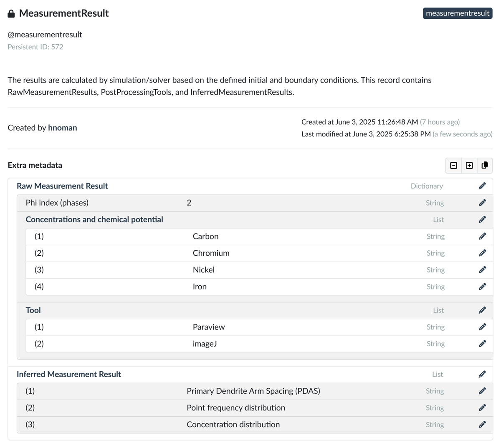Collapse all extra metadata entries
The height and width of the screenshot is (448, 501).
[454, 166]
